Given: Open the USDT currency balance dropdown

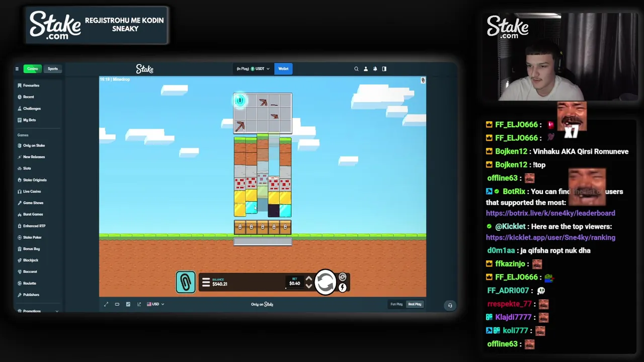Looking at the screenshot, I should pos(253,69).
